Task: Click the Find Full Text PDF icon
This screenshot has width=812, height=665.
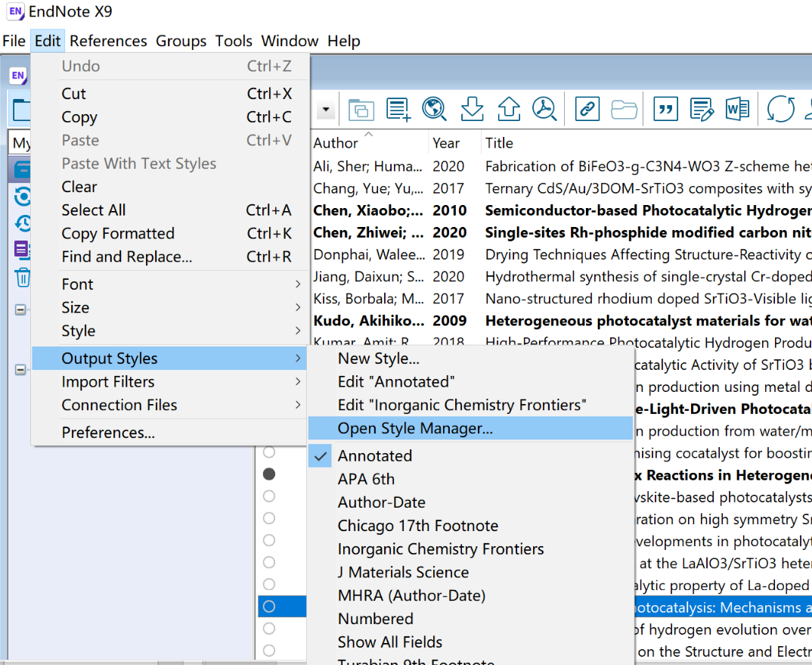Action: coord(544,109)
